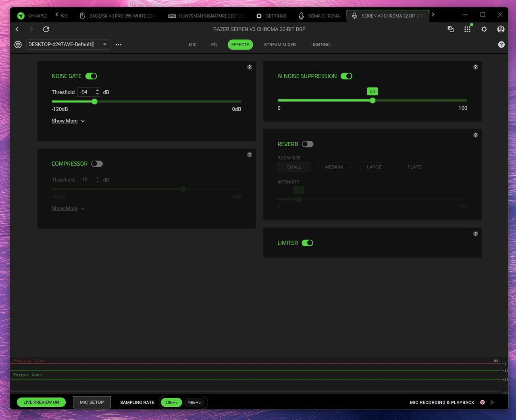
Task: Open the Compressor help icon
Action: coord(250,155)
